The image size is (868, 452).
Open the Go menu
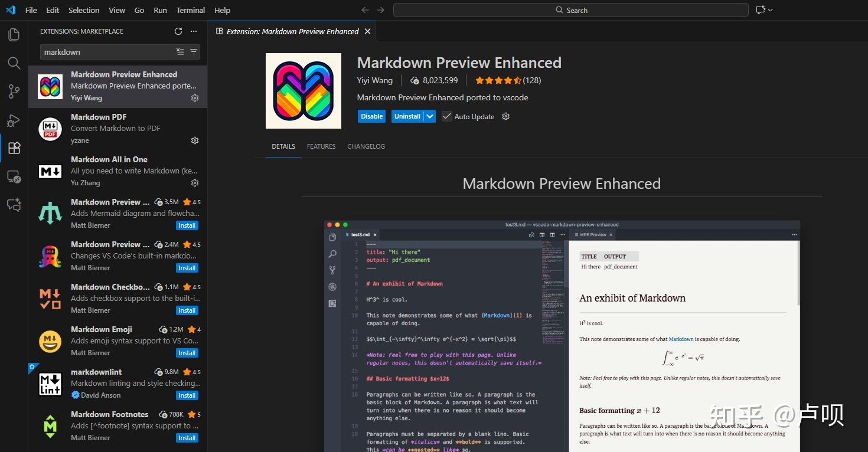139,10
